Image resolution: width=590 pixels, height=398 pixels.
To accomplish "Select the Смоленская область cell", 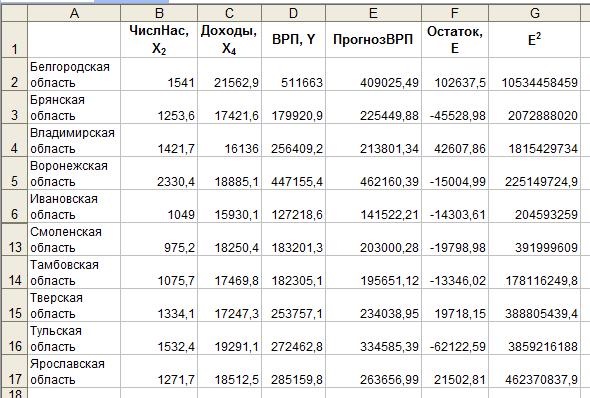I will click(74, 239).
